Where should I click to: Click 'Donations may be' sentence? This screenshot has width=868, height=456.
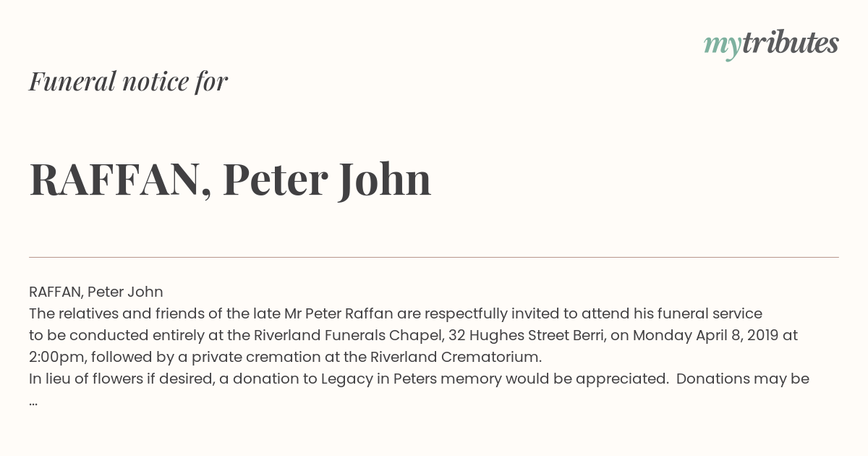tap(743, 379)
